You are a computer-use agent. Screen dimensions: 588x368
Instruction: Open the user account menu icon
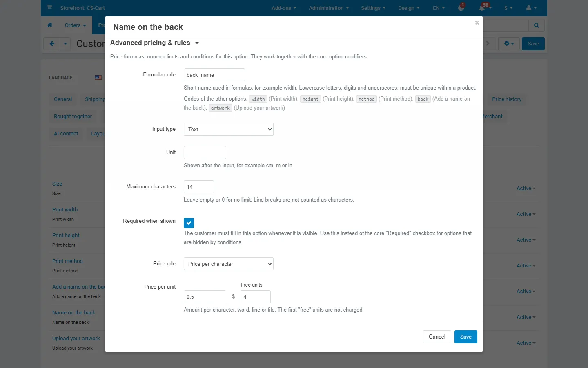(531, 8)
